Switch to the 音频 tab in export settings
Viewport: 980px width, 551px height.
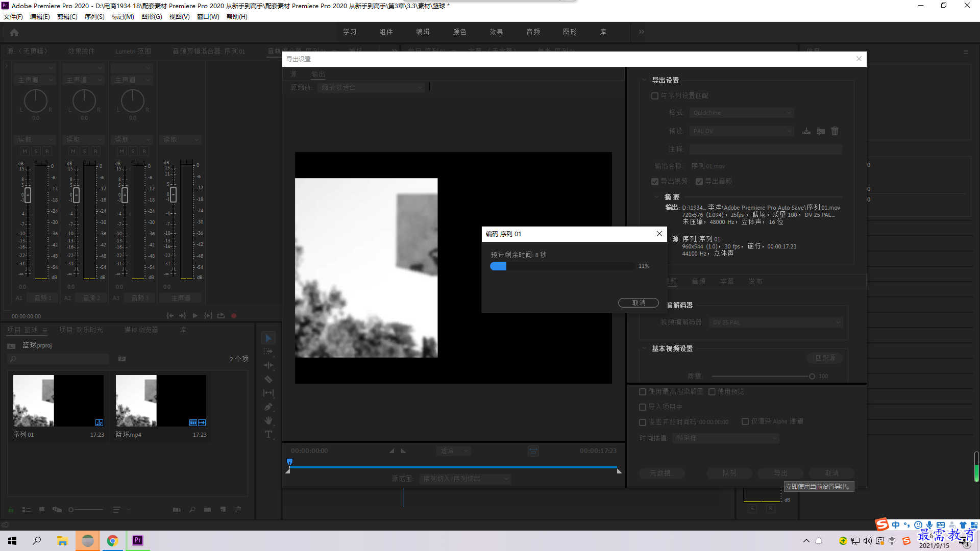click(x=699, y=281)
